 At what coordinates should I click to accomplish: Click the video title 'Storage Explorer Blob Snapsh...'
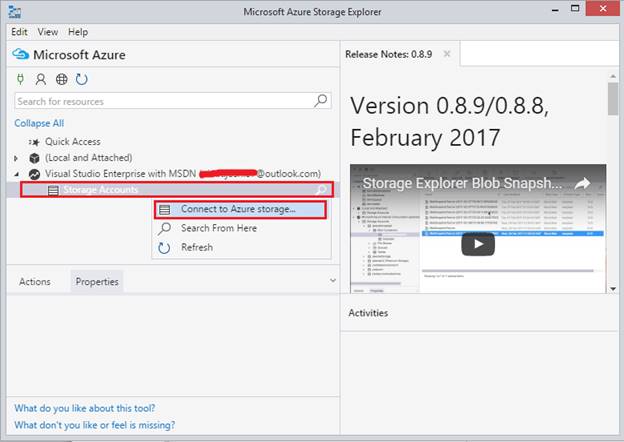[x=462, y=183]
